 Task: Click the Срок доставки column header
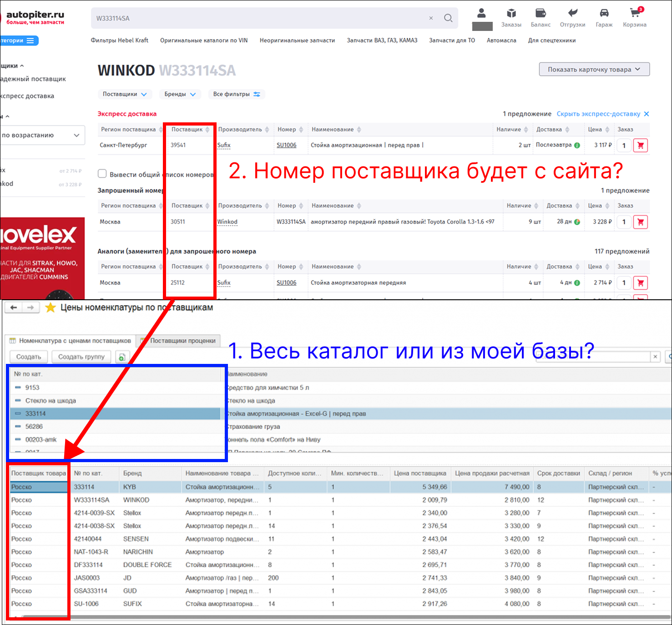[559, 474]
